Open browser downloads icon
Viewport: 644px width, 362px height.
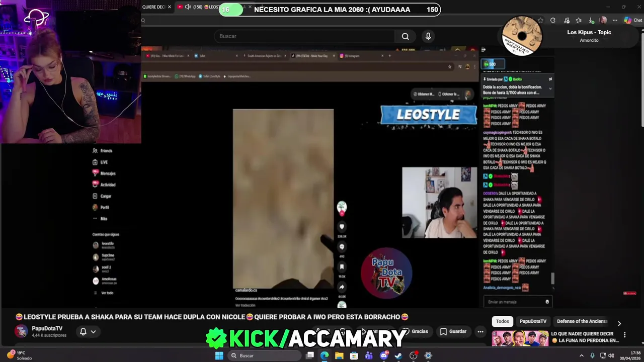tap(591, 20)
